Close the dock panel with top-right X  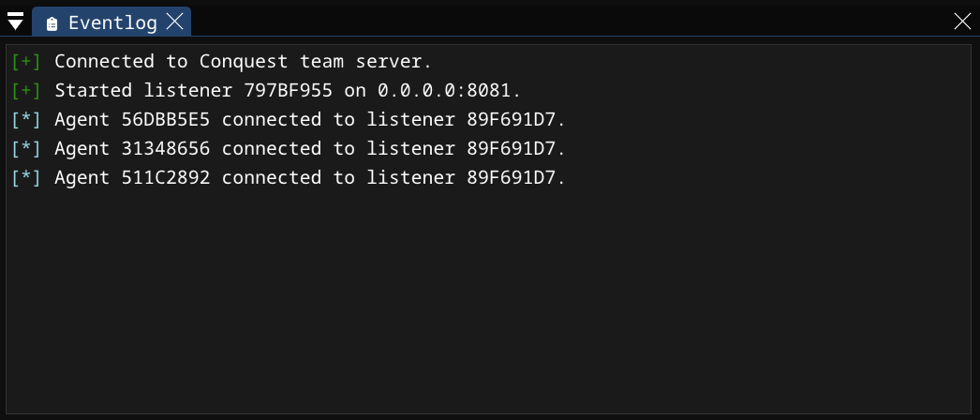pos(962,22)
